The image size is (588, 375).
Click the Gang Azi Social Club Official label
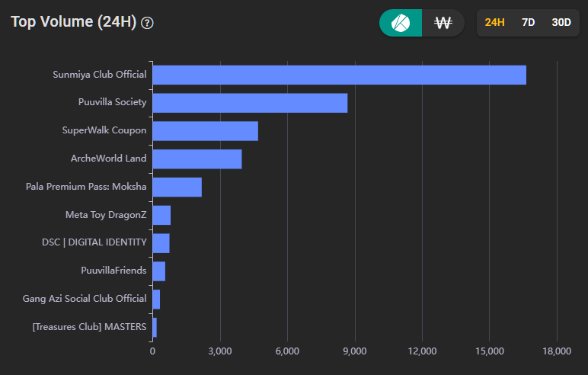point(85,299)
